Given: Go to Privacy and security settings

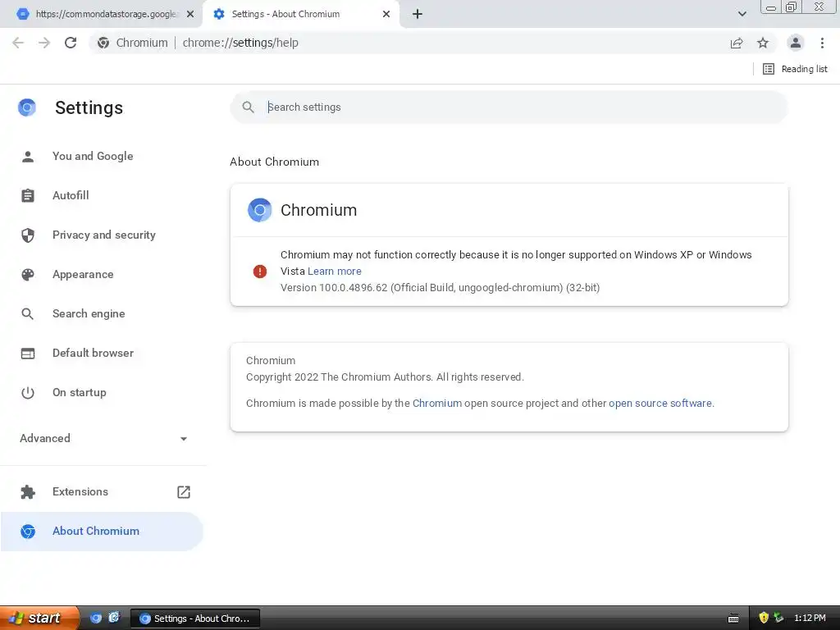Looking at the screenshot, I should (102, 235).
